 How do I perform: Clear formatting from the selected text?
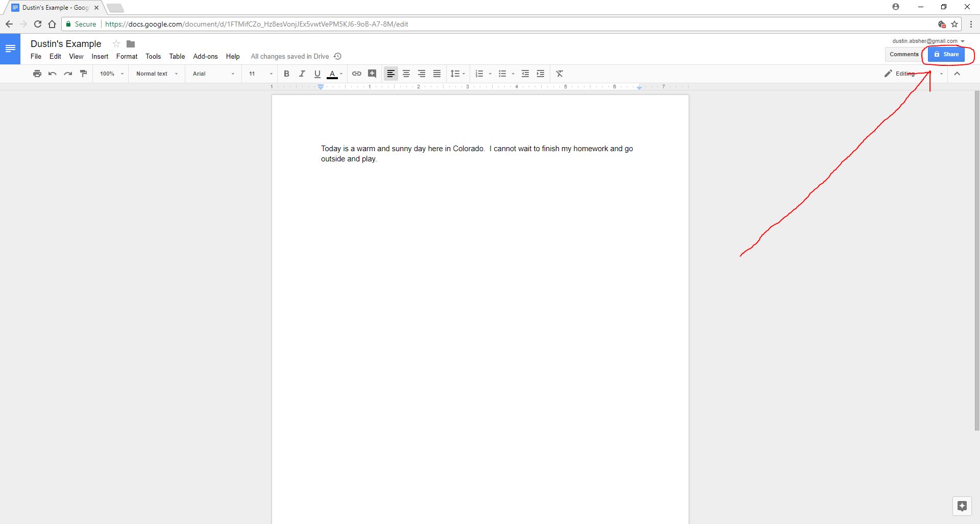click(x=559, y=74)
